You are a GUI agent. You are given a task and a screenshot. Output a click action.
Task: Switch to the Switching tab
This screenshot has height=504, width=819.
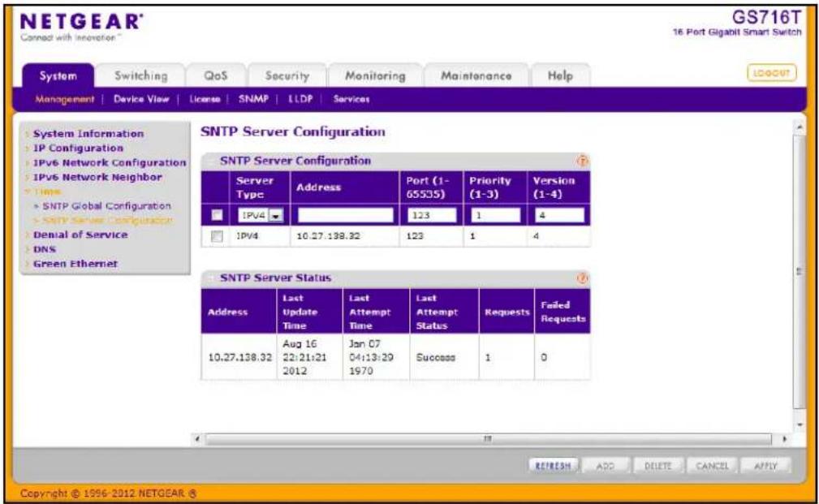pyautogui.click(x=141, y=75)
